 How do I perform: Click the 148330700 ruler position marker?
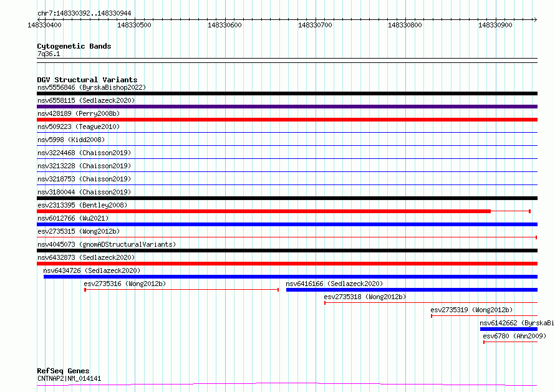315,25
